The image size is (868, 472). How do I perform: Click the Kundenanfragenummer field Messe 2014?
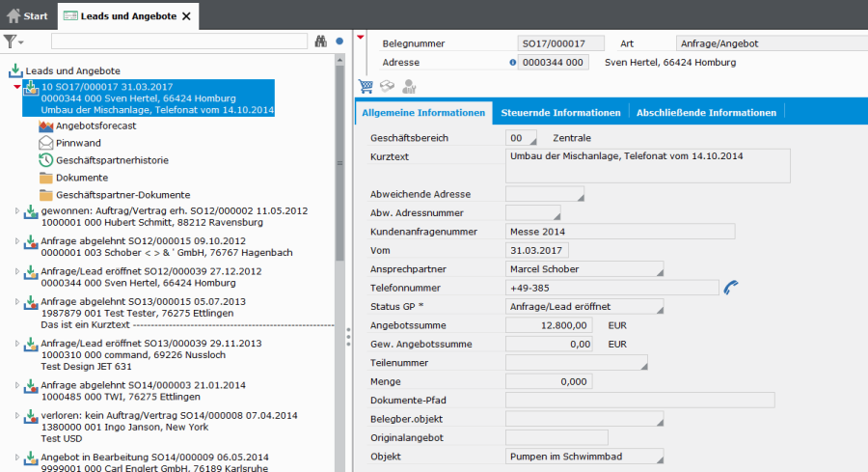tap(620, 232)
